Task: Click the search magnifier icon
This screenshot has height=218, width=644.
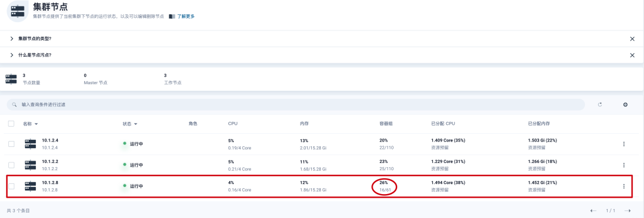Action: pyautogui.click(x=14, y=105)
